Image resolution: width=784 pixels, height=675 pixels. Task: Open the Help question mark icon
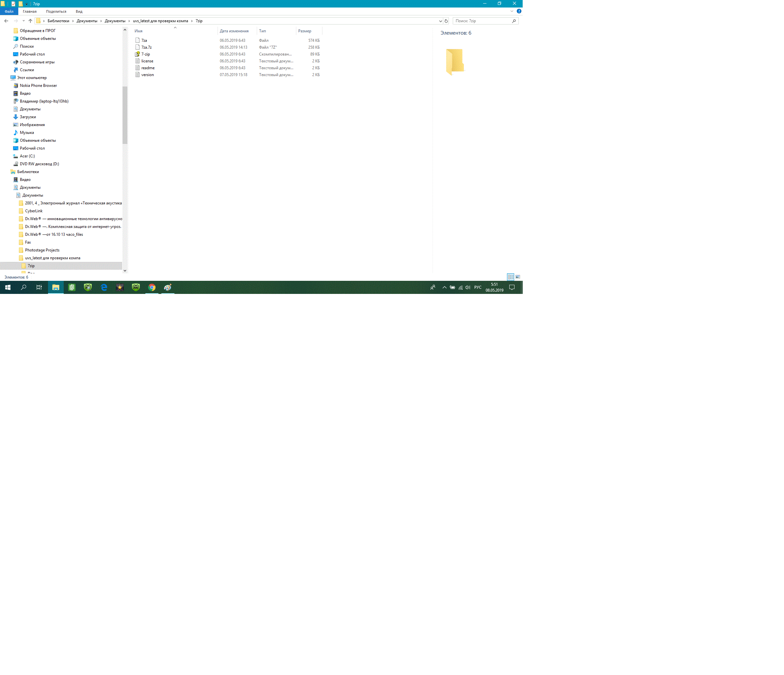click(x=519, y=11)
